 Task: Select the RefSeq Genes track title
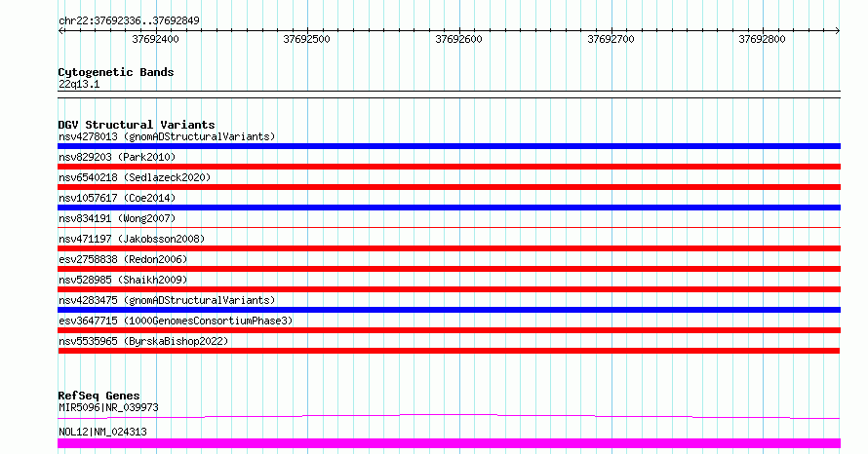(x=99, y=396)
